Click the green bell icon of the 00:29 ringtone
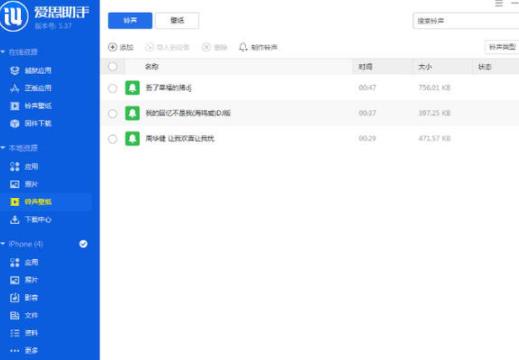Image resolution: width=519 pixels, height=360 pixels. pos(132,139)
